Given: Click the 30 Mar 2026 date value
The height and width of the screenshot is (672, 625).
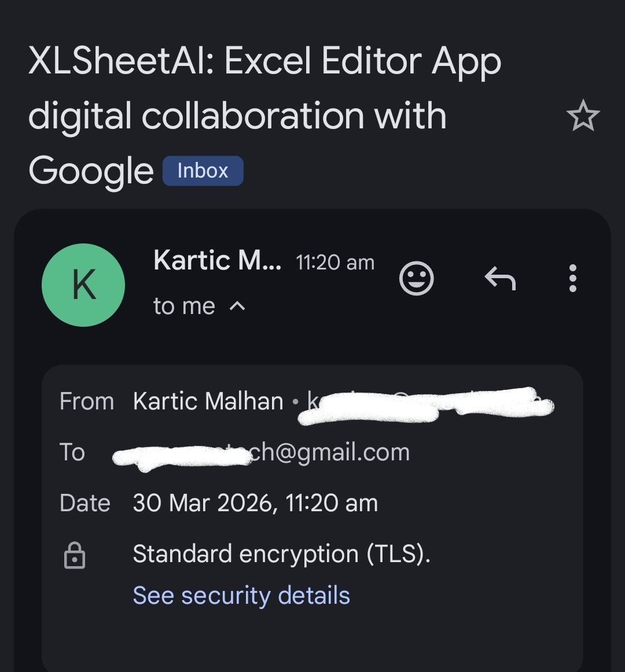Looking at the screenshot, I should 255,503.
